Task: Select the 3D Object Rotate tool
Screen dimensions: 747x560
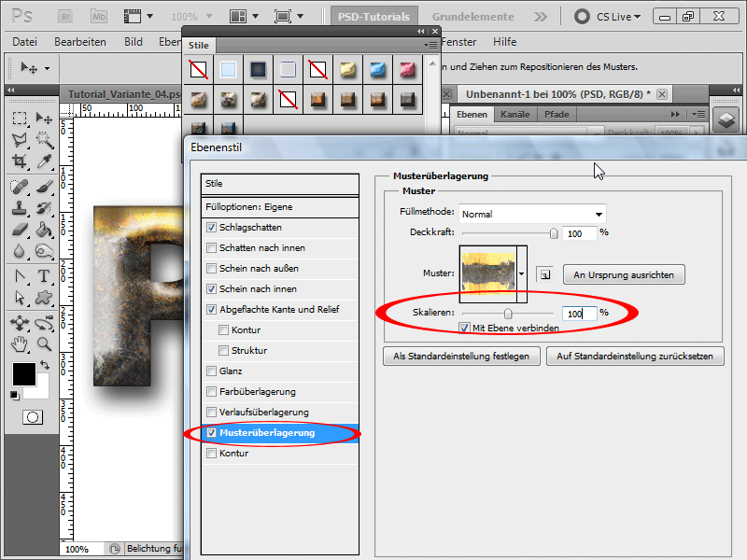Action: (x=20, y=323)
